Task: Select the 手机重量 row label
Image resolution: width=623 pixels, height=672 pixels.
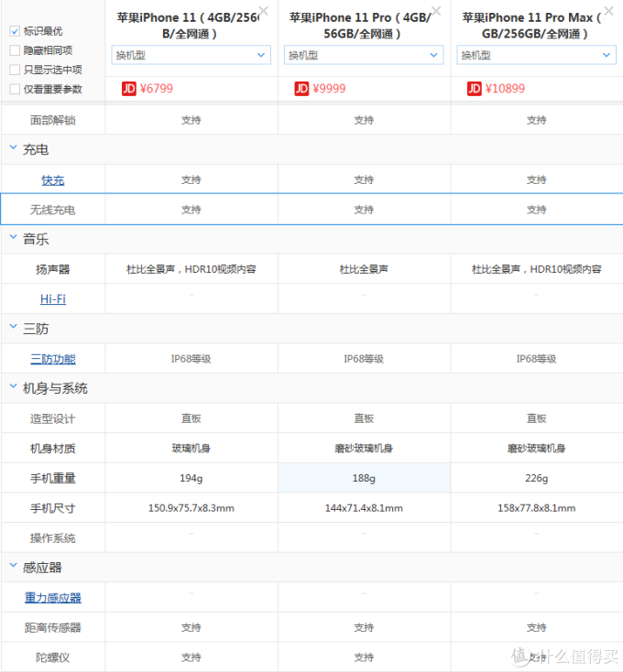Action: point(53,478)
